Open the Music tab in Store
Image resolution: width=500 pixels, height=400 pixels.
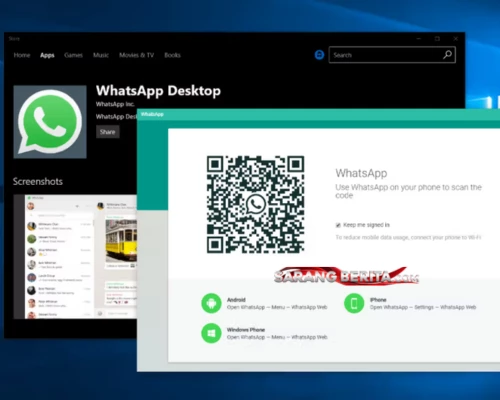click(101, 55)
